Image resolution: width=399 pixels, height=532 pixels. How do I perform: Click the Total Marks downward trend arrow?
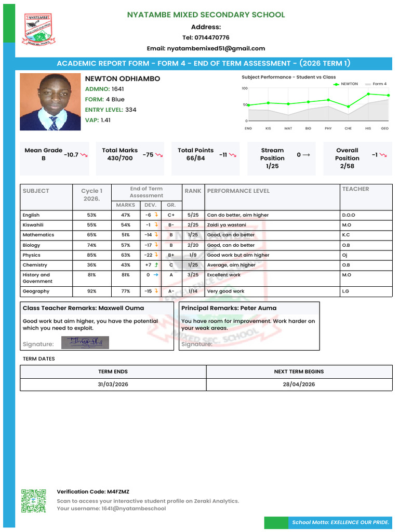pos(159,155)
